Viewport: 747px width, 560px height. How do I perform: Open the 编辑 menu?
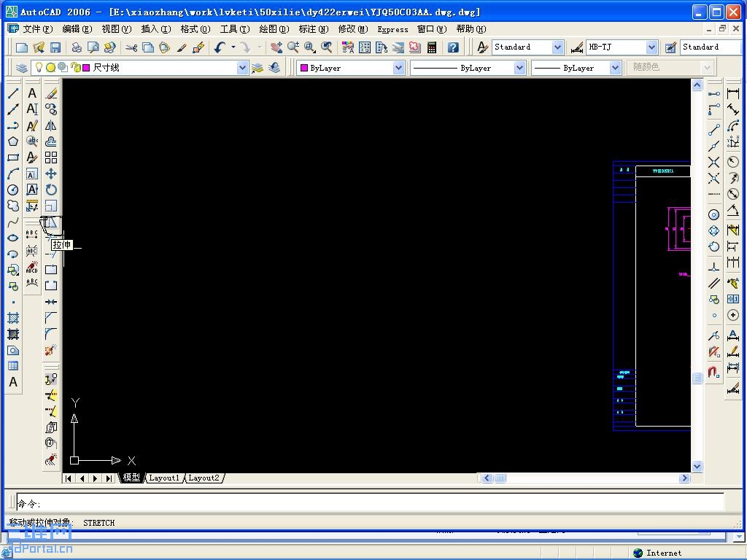[x=77, y=29]
